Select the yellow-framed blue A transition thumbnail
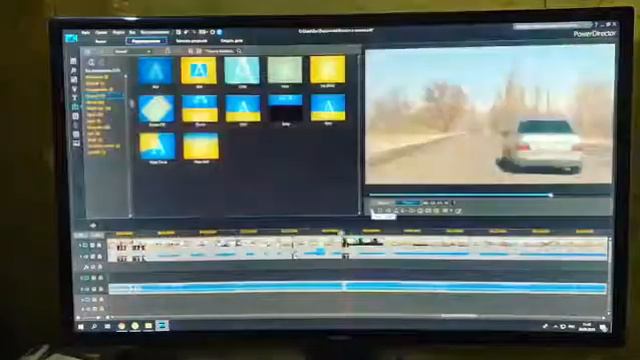 [x=199, y=70]
